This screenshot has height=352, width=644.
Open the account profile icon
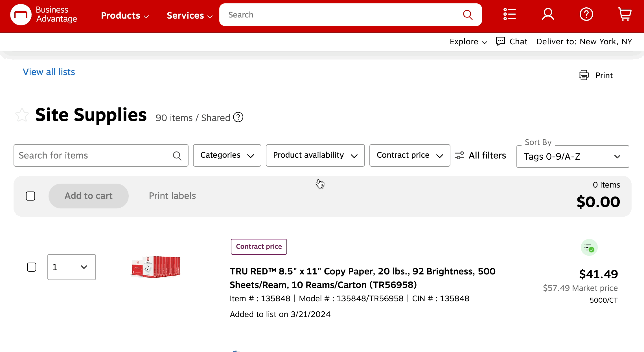tap(548, 14)
